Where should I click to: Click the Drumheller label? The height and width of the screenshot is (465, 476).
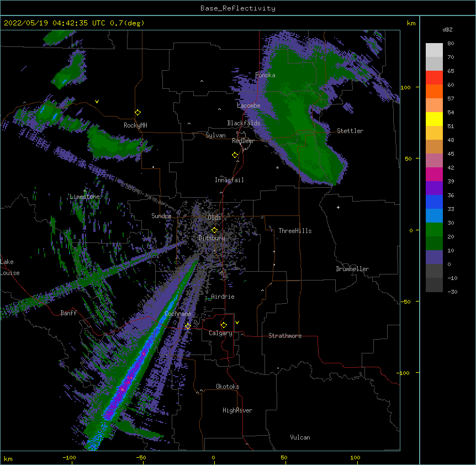[352, 269]
